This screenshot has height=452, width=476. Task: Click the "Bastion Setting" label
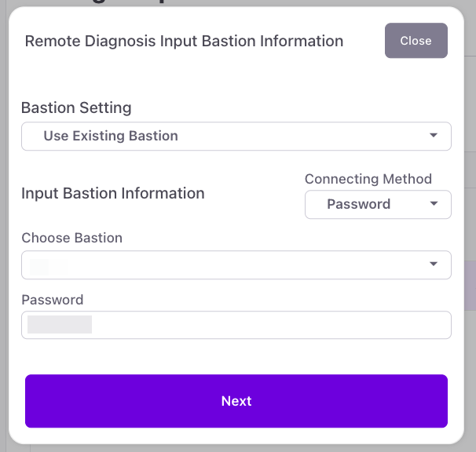tap(76, 108)
